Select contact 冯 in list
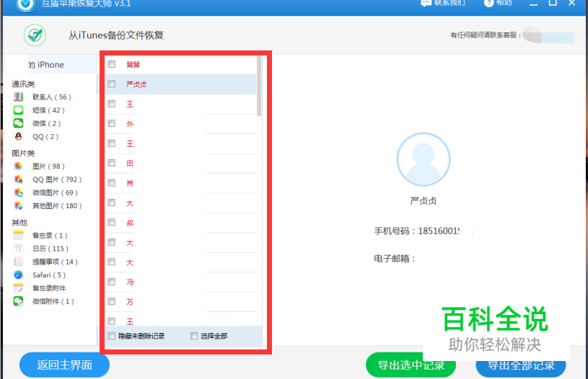The width and height of the screenshot is (588, 379). coord(130,282)
